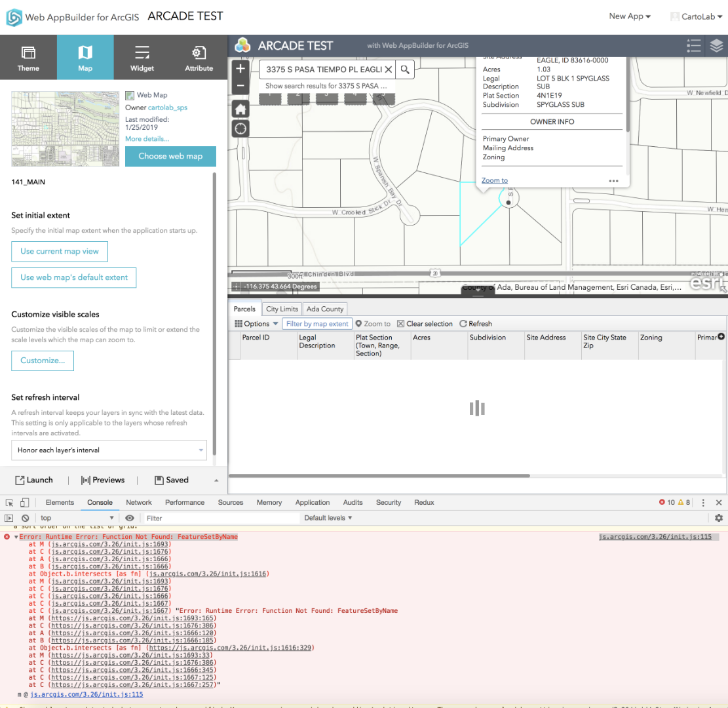Click Zoom to in attribute table
The height and width of the screenshot is (708, 728).
point(373,324)
